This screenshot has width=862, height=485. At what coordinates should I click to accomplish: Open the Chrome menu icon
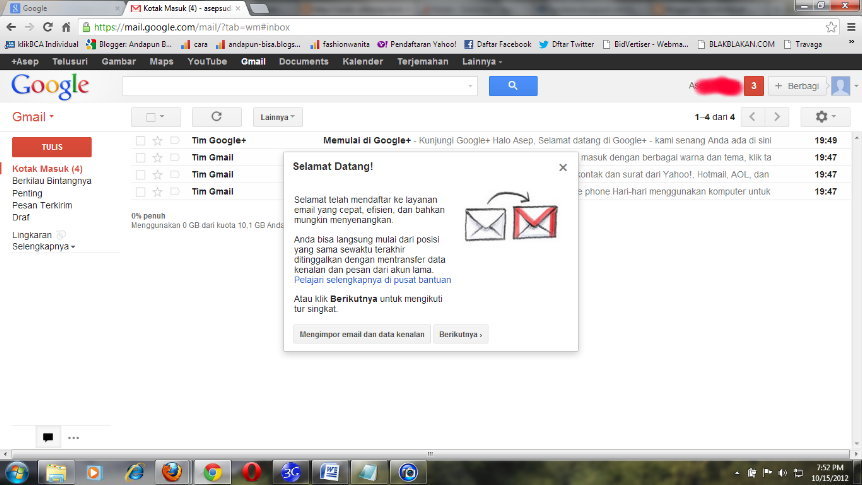(851, 27)
